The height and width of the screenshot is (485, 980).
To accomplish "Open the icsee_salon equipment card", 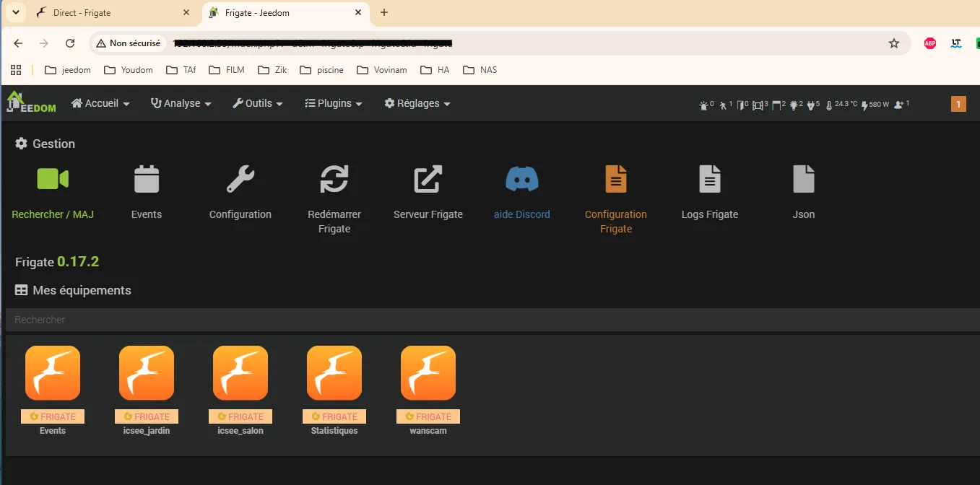I will pos(240,390).
